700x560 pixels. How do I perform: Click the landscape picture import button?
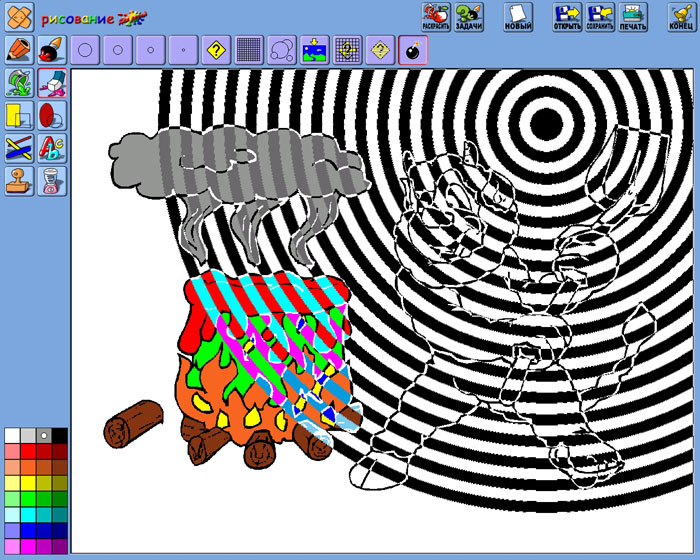pyautogui.click(x=314, y=49)
